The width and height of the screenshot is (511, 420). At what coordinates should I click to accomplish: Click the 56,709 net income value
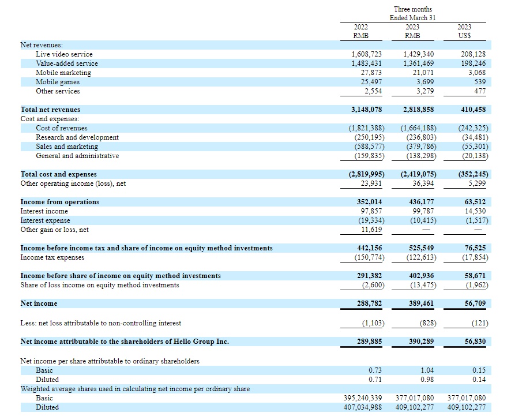473,303
